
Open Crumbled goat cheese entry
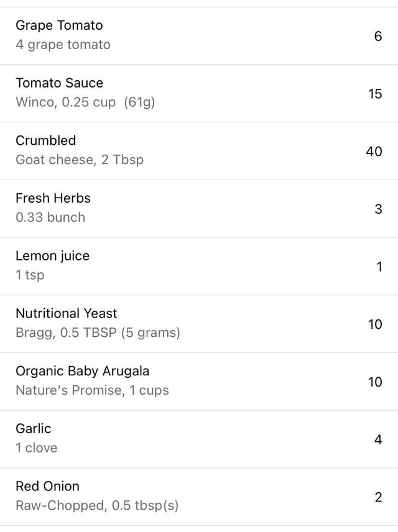[45, 140]
